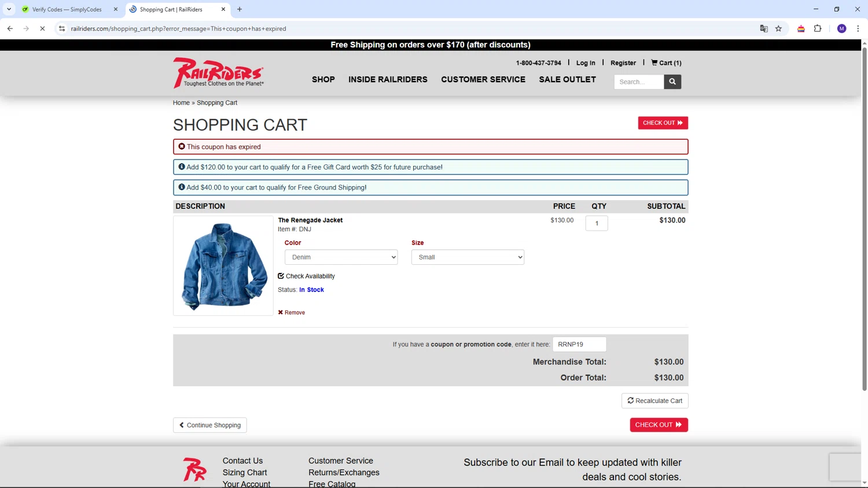Open browser extensions puzzle icon
Viewport: 868px width, 488px height.
pos(818,28)
